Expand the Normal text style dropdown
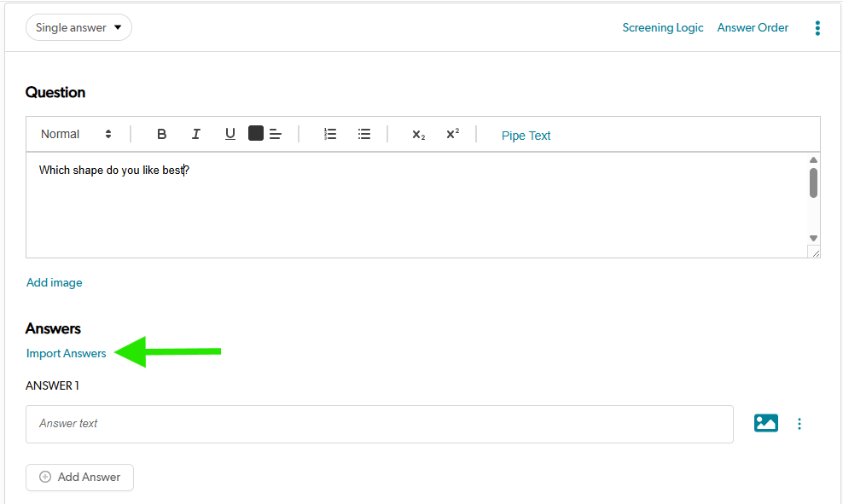 (76, 134)
